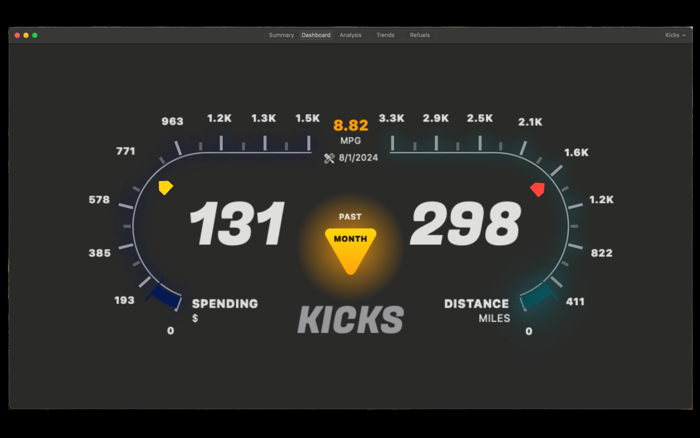Click the 2.5K distance scale label
The image size is (700, 438).
pyautogui.click(x=480, y=118)
